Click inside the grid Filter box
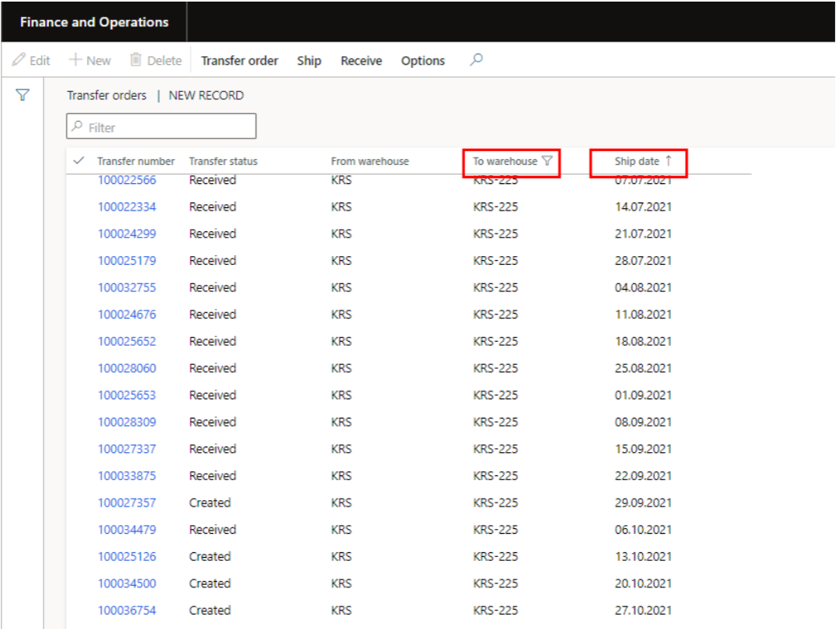The width and height of the screenshot is (840, 629). click(x=168, y=127)
